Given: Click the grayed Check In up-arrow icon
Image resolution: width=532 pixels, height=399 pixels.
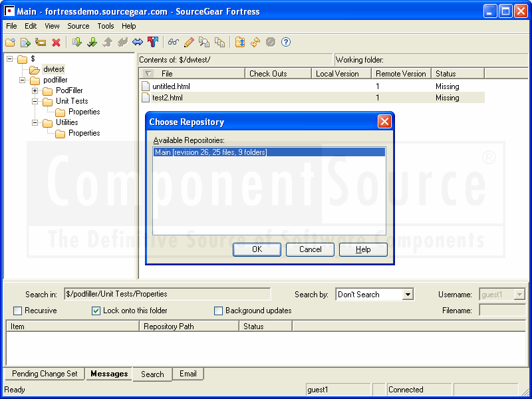Looking at the screenshot, I should click(108, 42).
